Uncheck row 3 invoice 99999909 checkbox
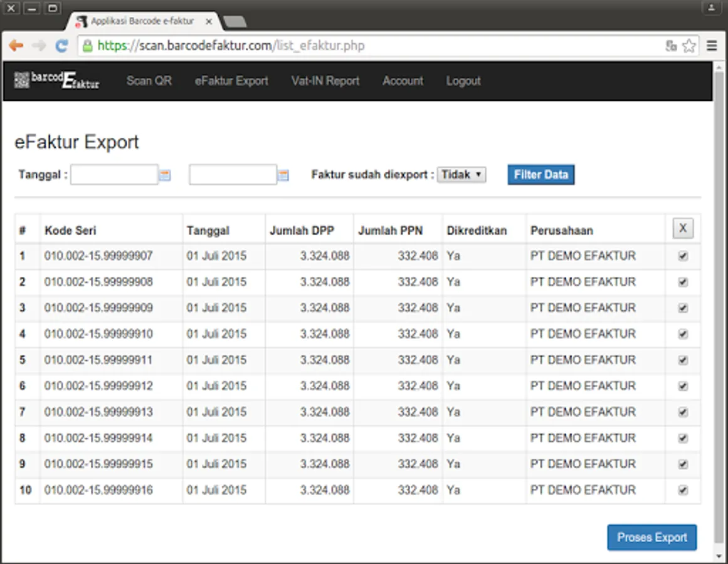728x564 pixels. pyautogui.click(x=683, y=308)
